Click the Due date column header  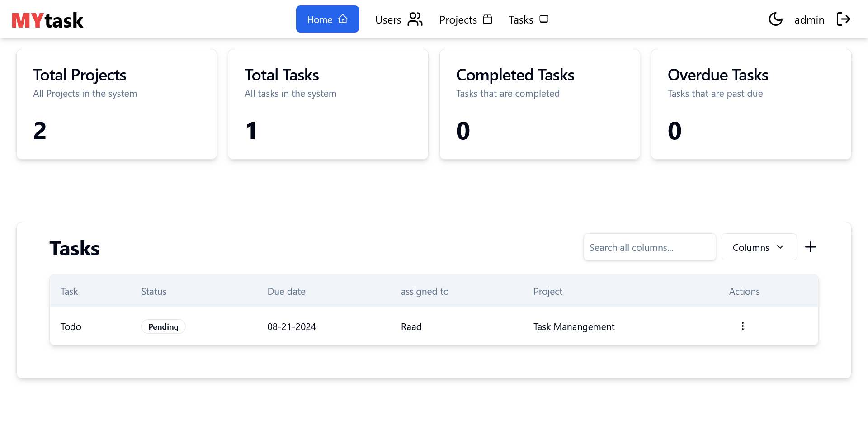point(286,292)
